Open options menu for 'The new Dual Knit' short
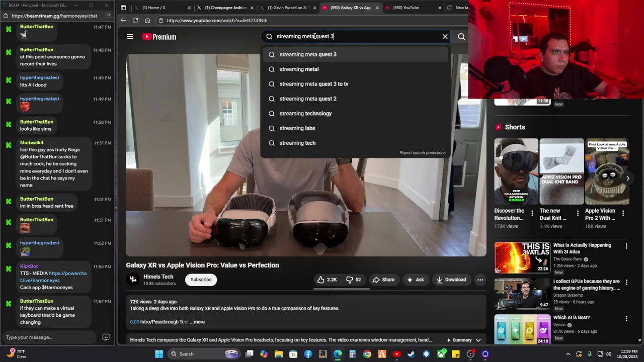644x362 pixels. (x=578, y=213)
